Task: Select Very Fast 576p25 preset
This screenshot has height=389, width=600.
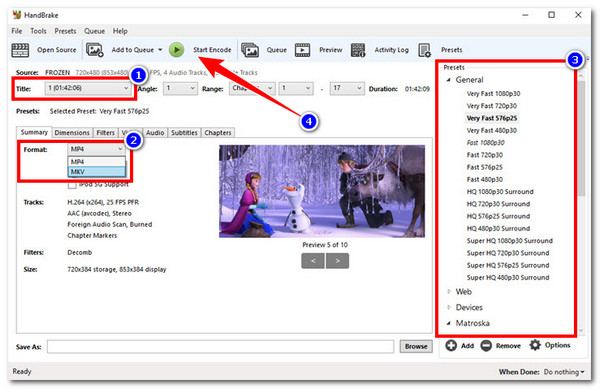Action: tap(492, 118)
